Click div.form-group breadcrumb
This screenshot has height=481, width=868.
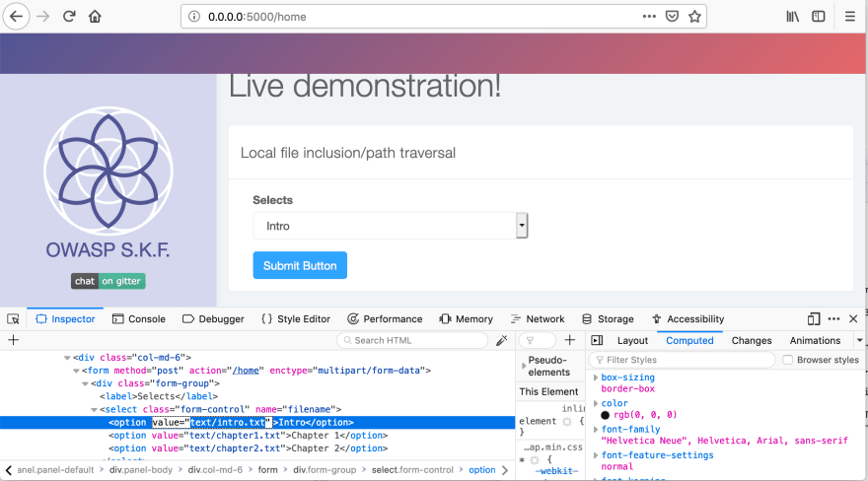325,470
